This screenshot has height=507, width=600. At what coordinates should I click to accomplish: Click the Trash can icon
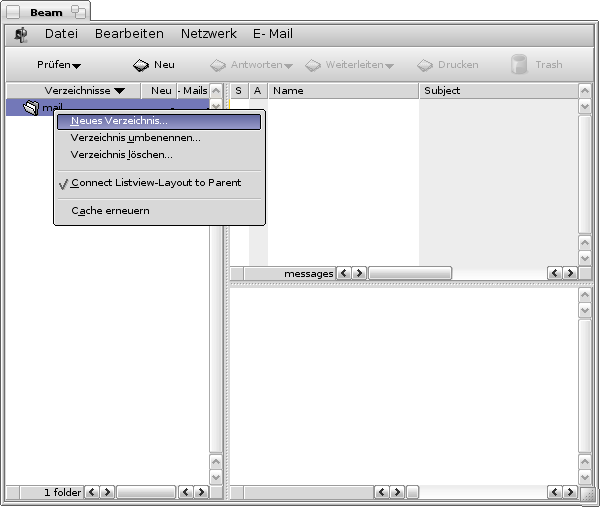click(519, 65)
